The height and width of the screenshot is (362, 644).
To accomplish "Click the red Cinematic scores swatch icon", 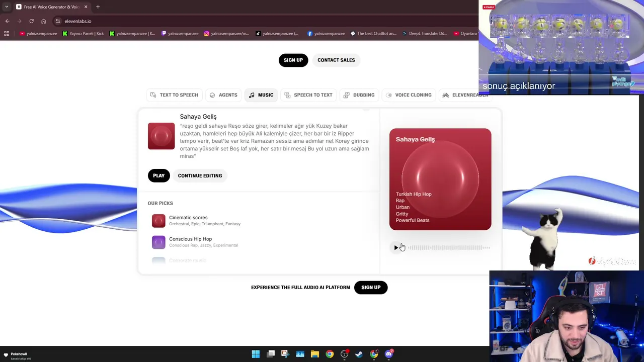I will [158, 221].
